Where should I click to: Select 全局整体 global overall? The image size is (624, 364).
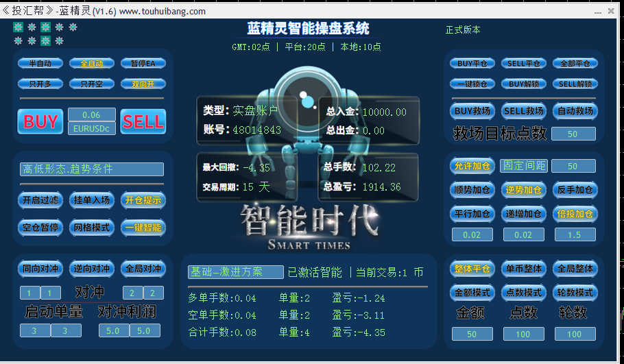(x=575, y=269)
